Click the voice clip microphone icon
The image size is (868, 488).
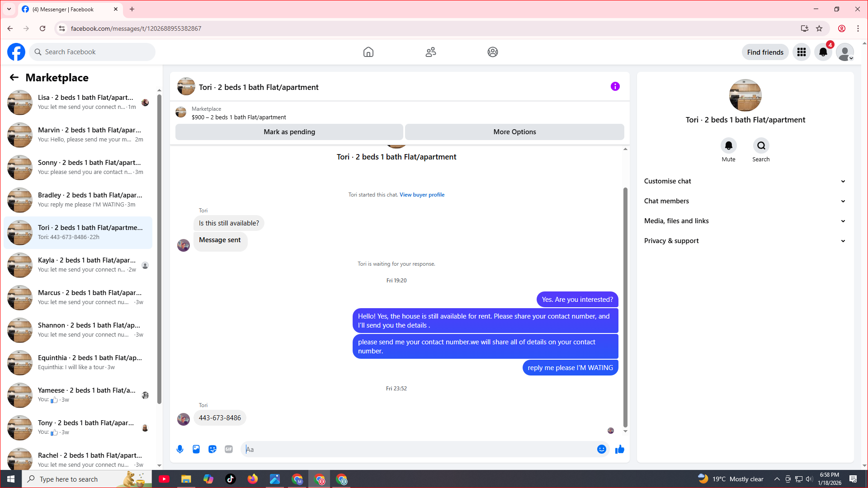coord(180,449)
